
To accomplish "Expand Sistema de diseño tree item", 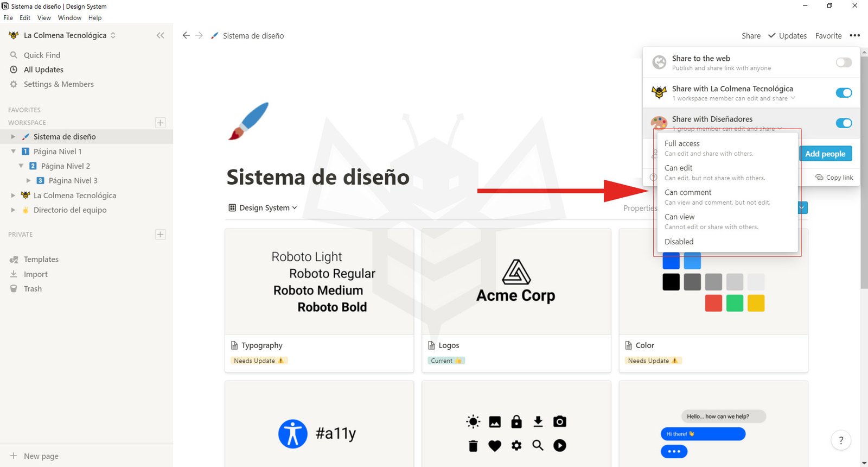I will coord(13,137).
